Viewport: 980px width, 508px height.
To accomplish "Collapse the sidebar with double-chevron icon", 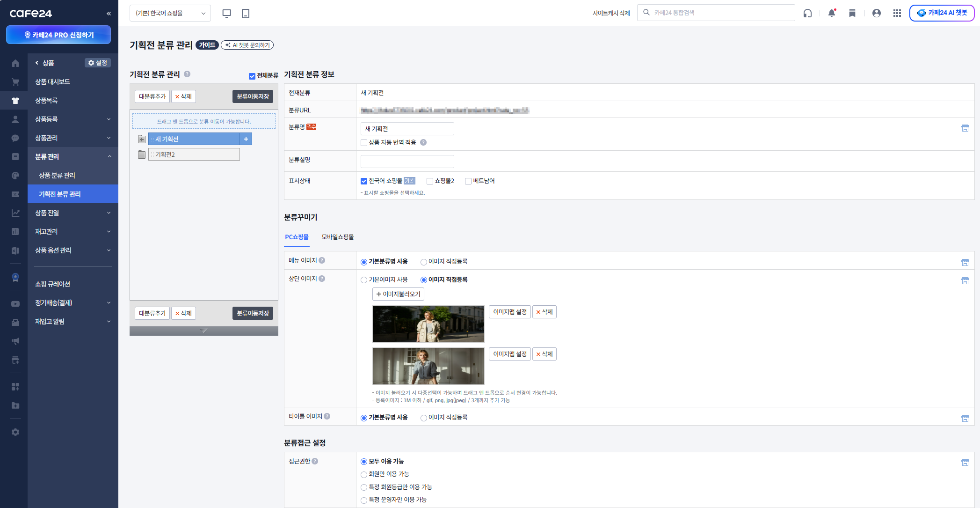I will tap(109, 14).
